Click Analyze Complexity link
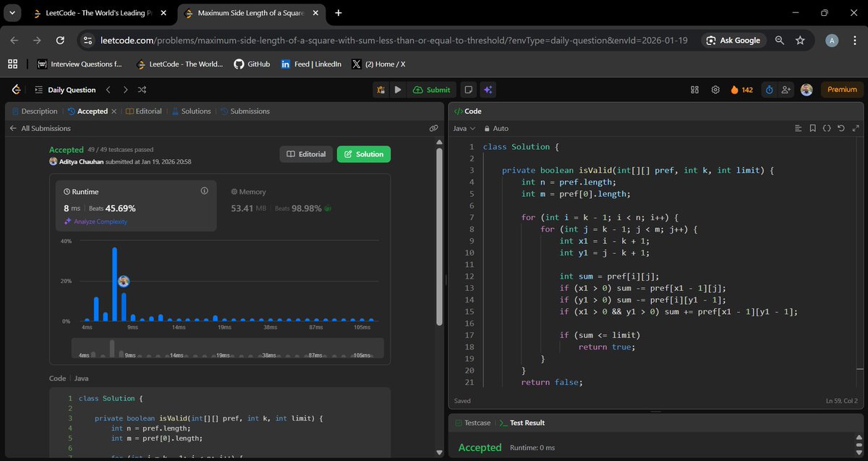 pyautogui.click(x=95, y=221)
